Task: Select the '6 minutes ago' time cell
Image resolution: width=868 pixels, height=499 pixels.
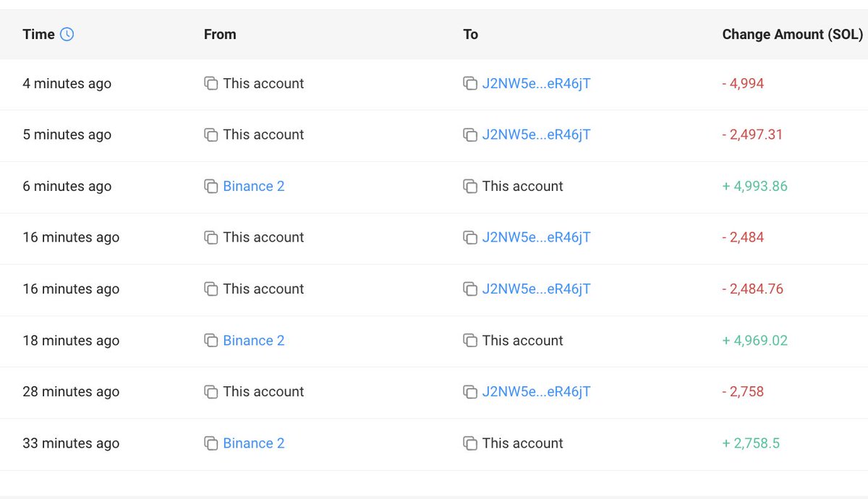Action: (67, 187)
